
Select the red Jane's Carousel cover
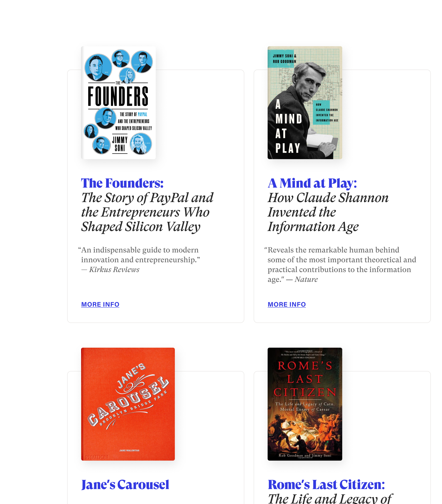coord(128,404)
